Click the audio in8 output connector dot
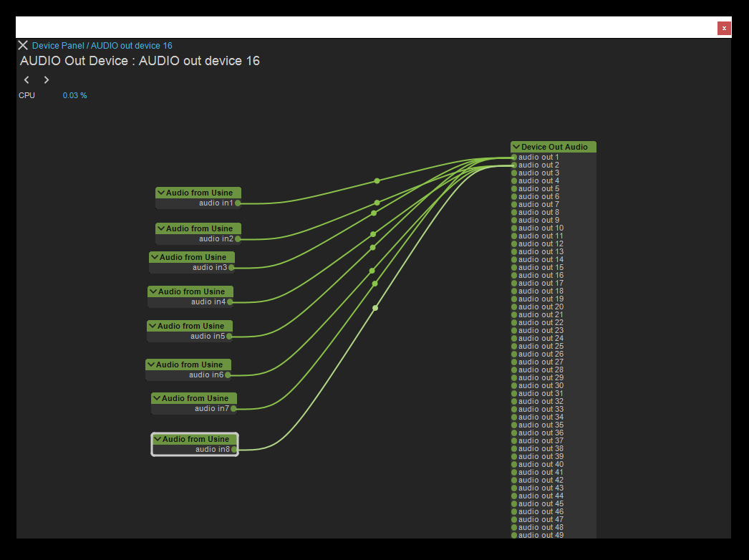The height and width of the screenshot is (560, 749). (234, 450)
